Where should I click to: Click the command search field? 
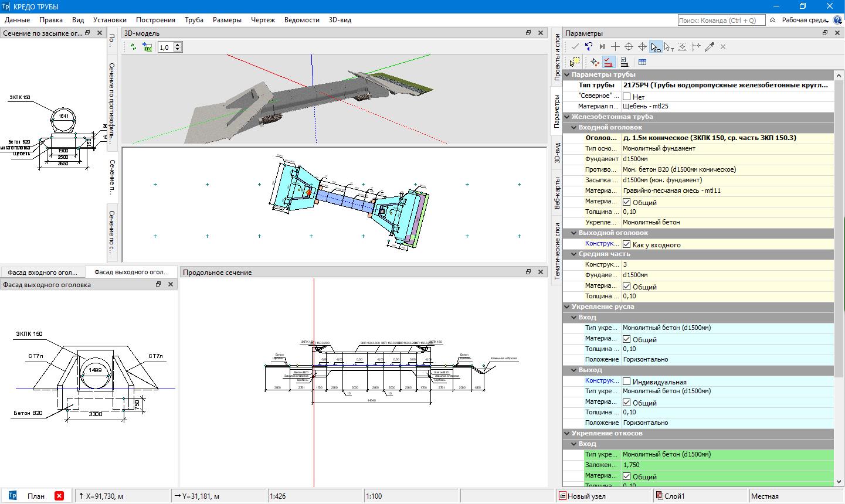point(721,20)
